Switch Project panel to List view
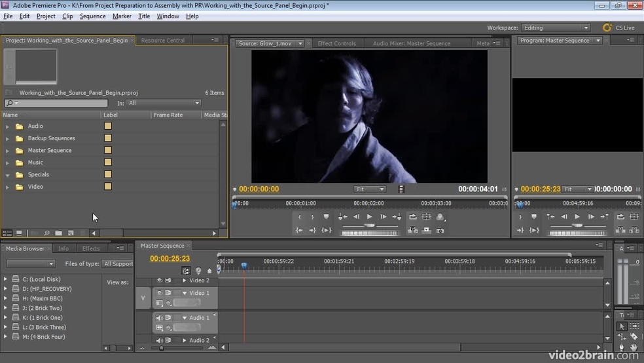The width and height of the screenshot is (644, 363). point(7,233)
